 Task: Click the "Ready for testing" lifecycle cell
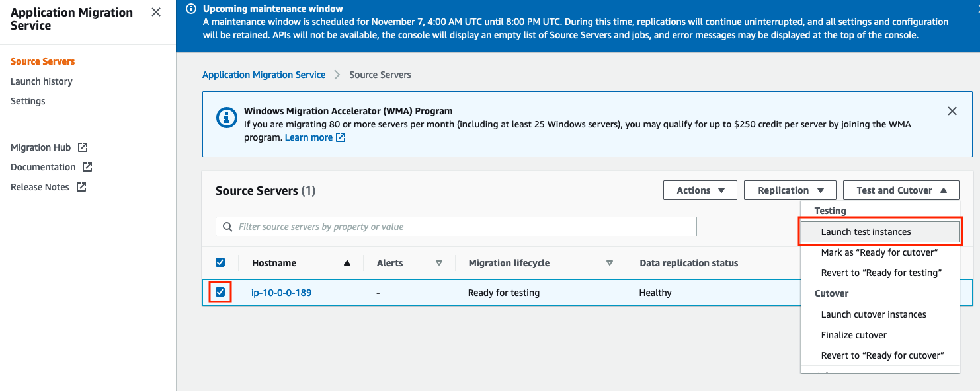(504, 293)
